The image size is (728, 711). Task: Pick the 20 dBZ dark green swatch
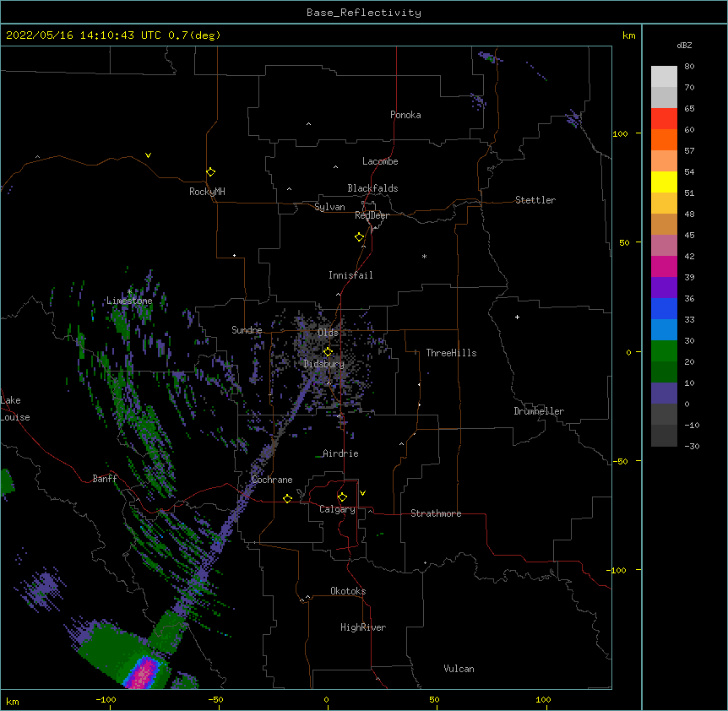664,372
